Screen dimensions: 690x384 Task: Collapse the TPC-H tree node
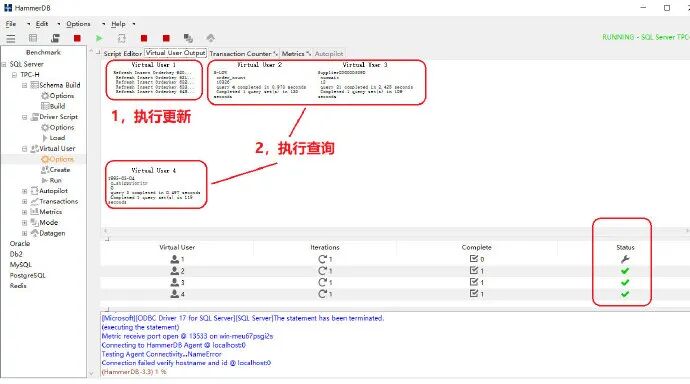(x=15, y=75)
